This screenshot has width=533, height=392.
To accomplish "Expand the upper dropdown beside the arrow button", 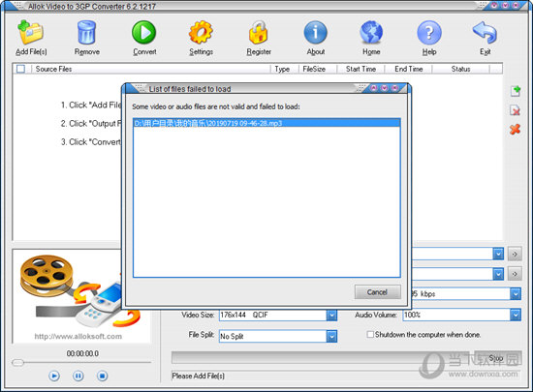I will (x=498, y=254).
